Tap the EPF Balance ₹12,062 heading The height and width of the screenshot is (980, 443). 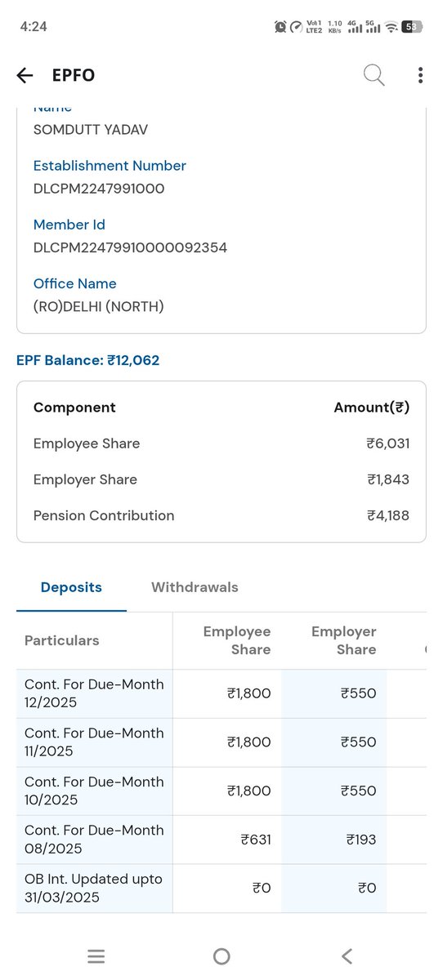[88, 360]
